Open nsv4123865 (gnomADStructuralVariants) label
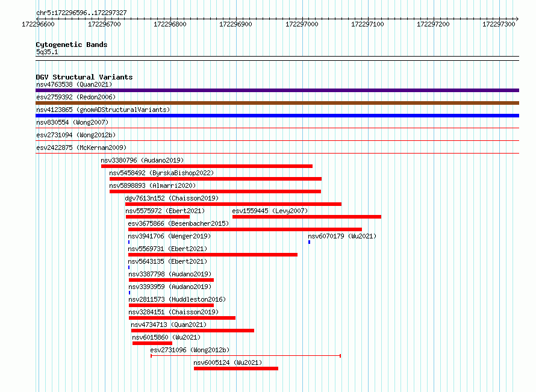 tap(103, 110)
